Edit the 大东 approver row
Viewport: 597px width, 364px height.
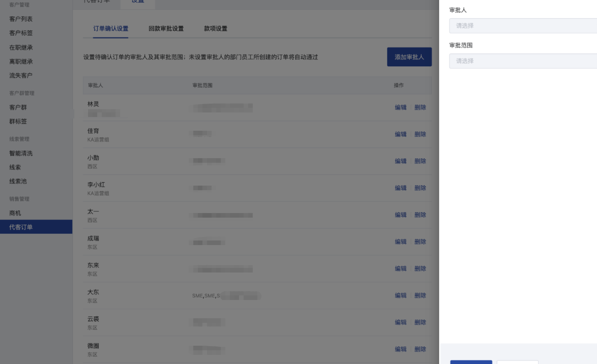(x=401, y=295)
